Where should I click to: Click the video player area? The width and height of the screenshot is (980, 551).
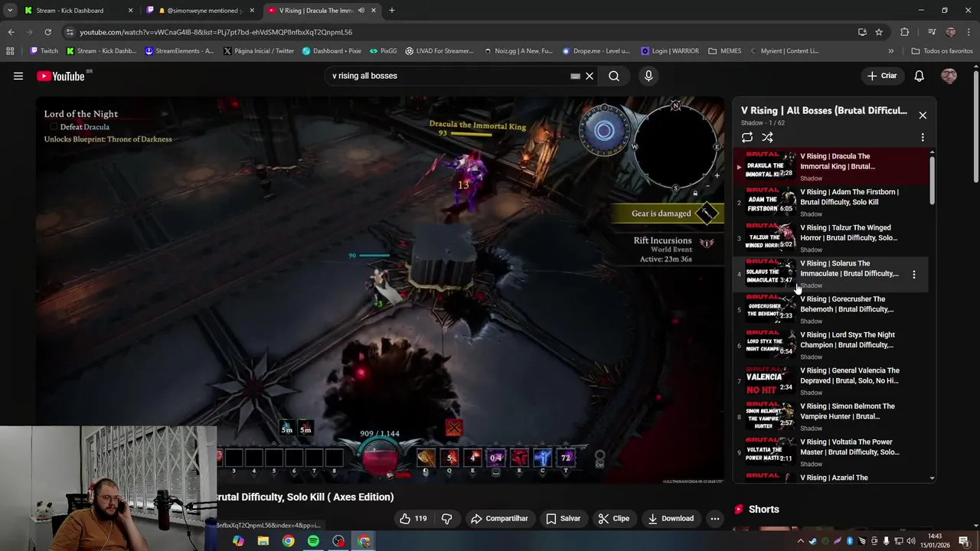pos(380,291)
